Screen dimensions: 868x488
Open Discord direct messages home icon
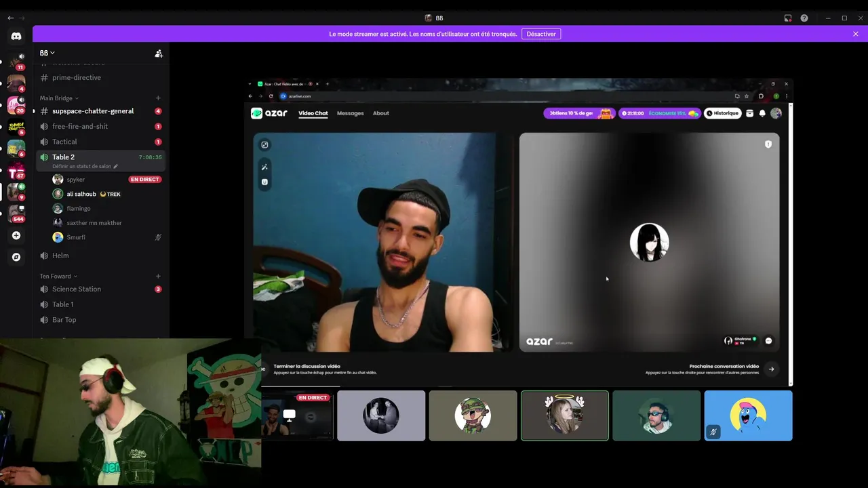tap(16, 36)
